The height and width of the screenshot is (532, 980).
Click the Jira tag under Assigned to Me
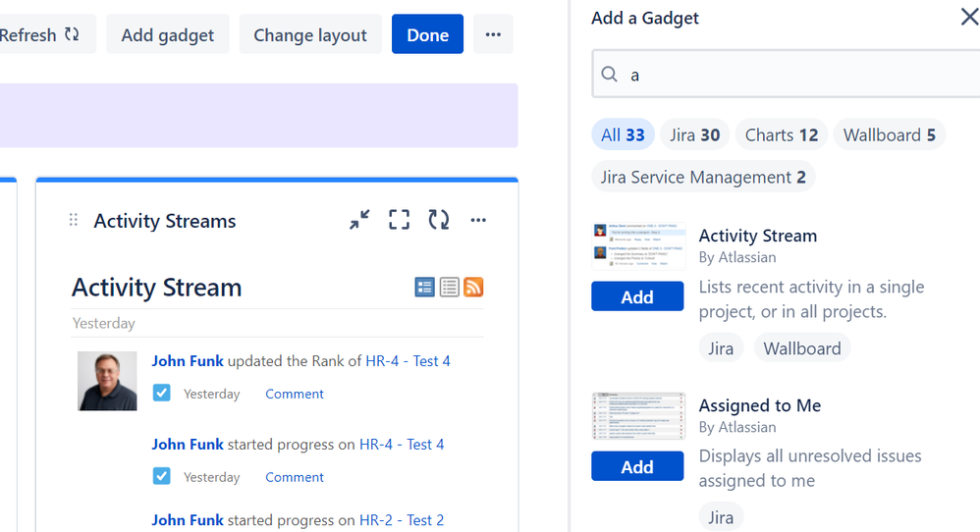click(721, 517)
